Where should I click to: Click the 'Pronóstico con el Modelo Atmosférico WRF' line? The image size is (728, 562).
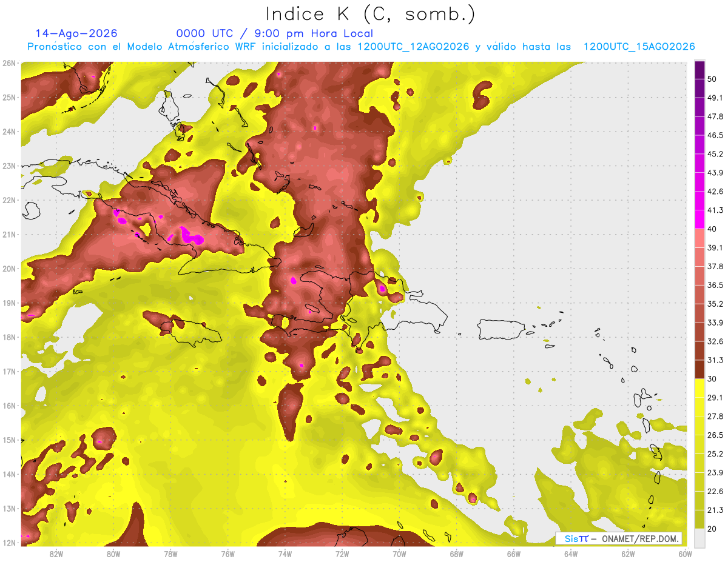(361, 47)
